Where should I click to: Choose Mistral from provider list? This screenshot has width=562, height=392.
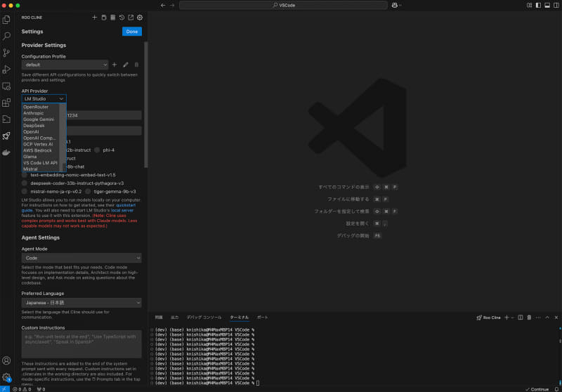30,169
